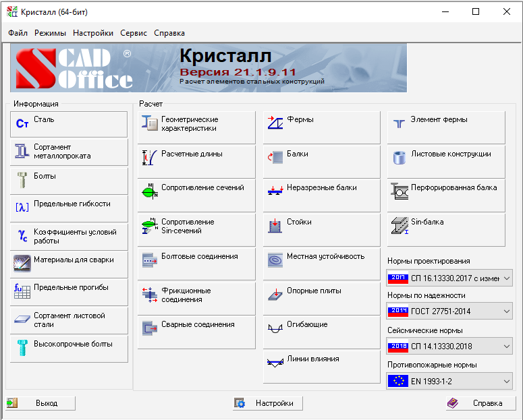523x420 pixels.
Task: Open the Справка menu
Action: click(x=169, y=33)
